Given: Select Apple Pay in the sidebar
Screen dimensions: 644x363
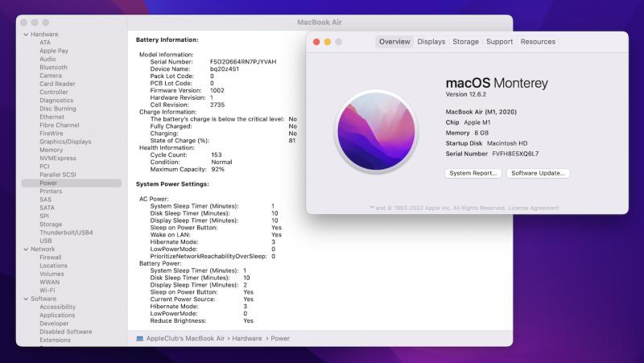Looking at the screenshot, I should click(54, 51).
